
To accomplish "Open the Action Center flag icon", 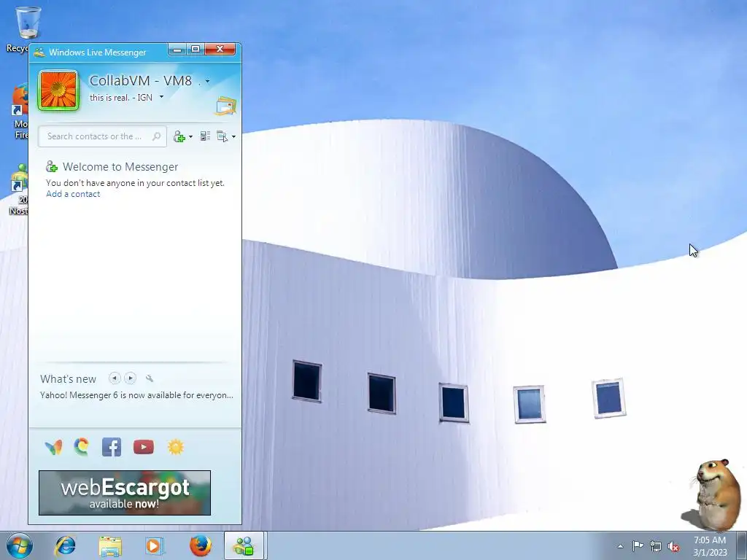I will point(638,546).
